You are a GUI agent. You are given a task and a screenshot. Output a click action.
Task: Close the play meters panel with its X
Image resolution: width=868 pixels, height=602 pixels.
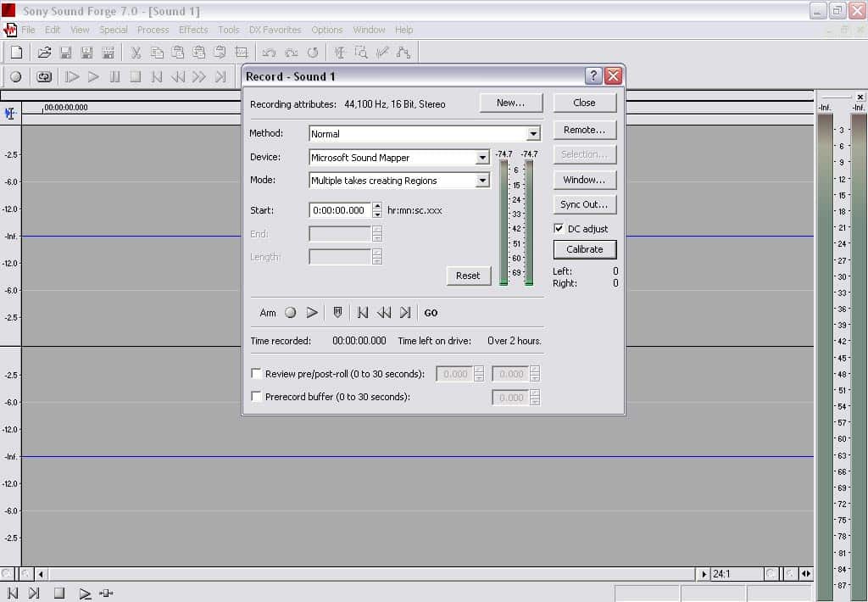click(x=860, y=97)
